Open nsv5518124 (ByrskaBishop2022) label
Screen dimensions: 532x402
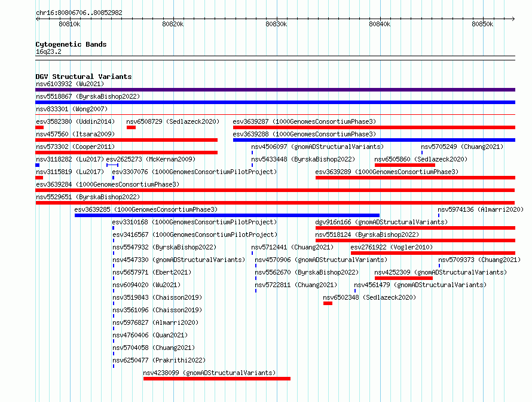pos(367,234)
